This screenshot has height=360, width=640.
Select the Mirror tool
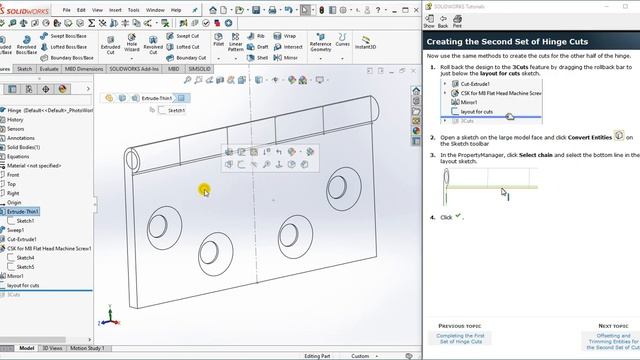pyautogui.click(x=285, y=58)
